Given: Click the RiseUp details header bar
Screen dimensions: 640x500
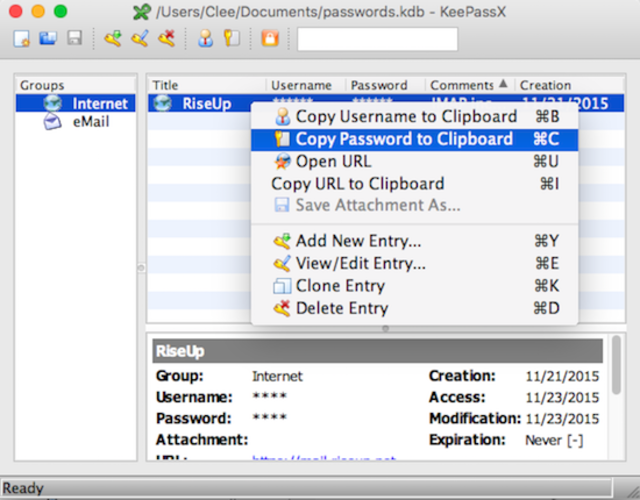Looking at the screenshot, I should click(378, 351).
